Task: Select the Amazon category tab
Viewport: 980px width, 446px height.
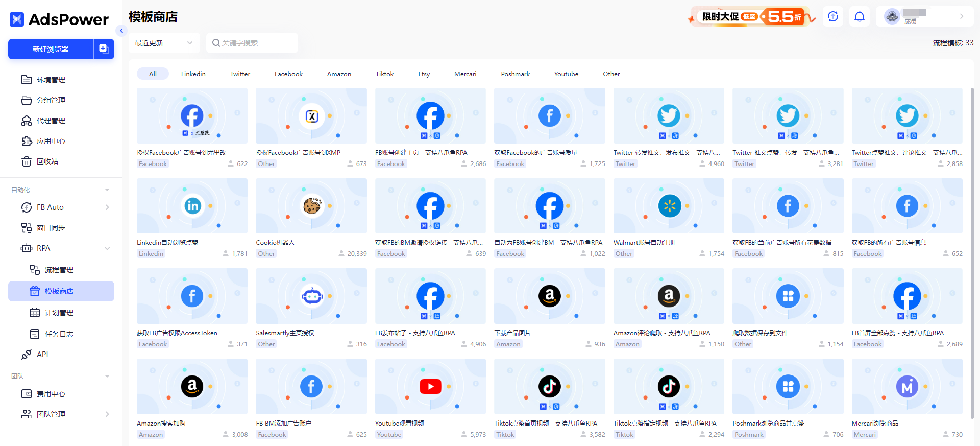Action: [339, 74]
